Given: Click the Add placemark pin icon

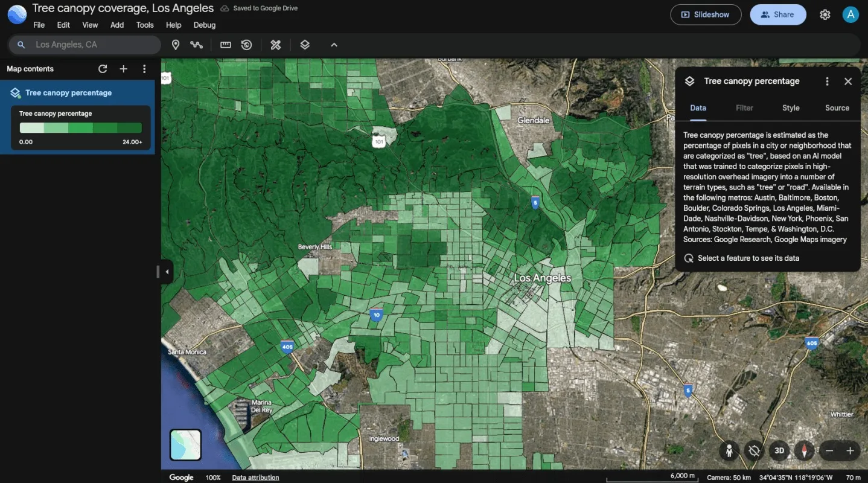Looking at the screenshot, I should 176,45.
